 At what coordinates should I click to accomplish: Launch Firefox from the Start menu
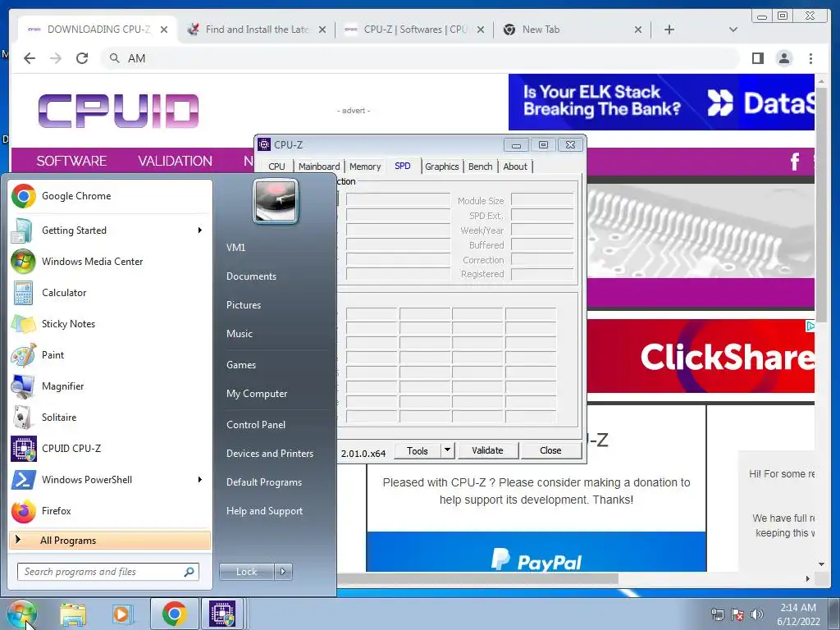tap(110, 510)
